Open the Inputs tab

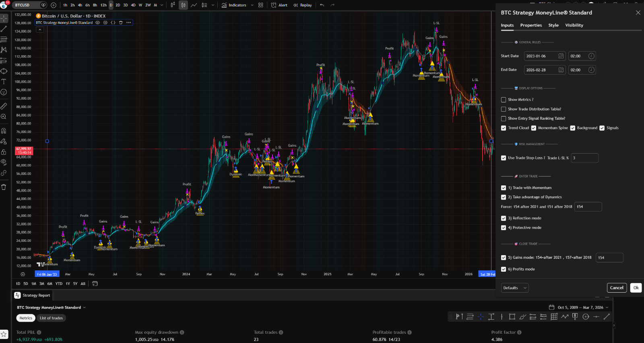pos(507,25)
